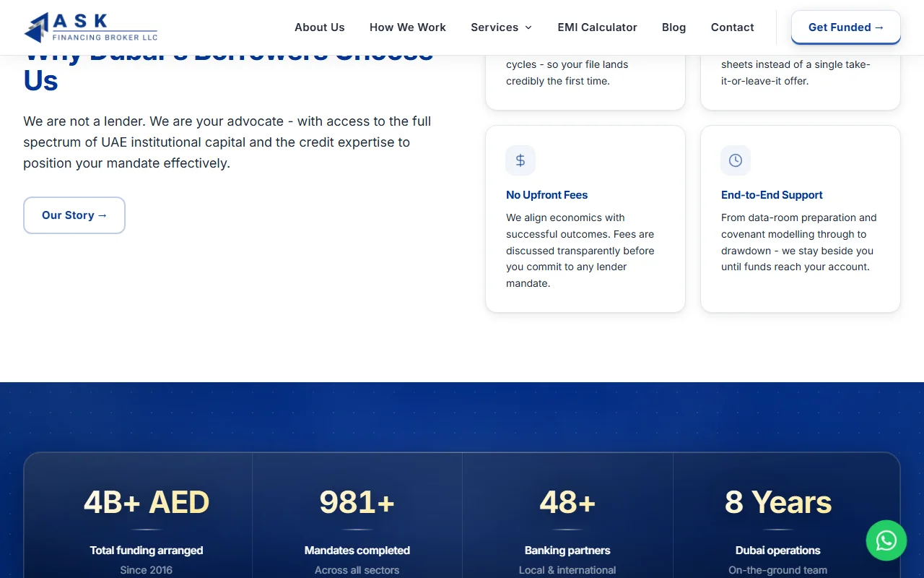
Task: Open the WhatsApp chat icon
Action: (x=886, y=540)
